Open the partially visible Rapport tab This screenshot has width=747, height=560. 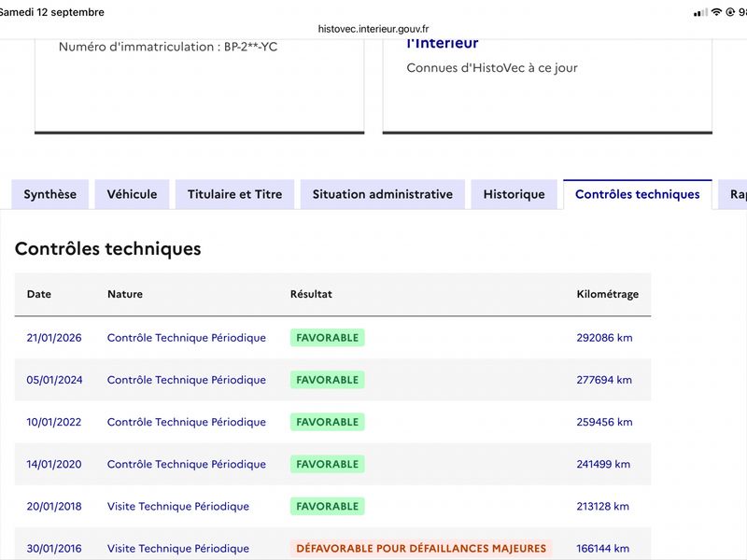coord(733,194)
